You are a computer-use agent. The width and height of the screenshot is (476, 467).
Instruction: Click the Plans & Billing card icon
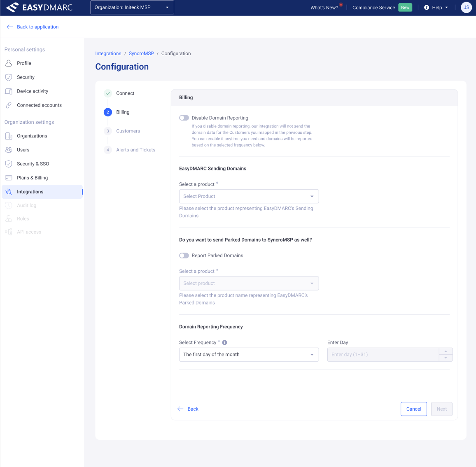[x=9, y=178]
